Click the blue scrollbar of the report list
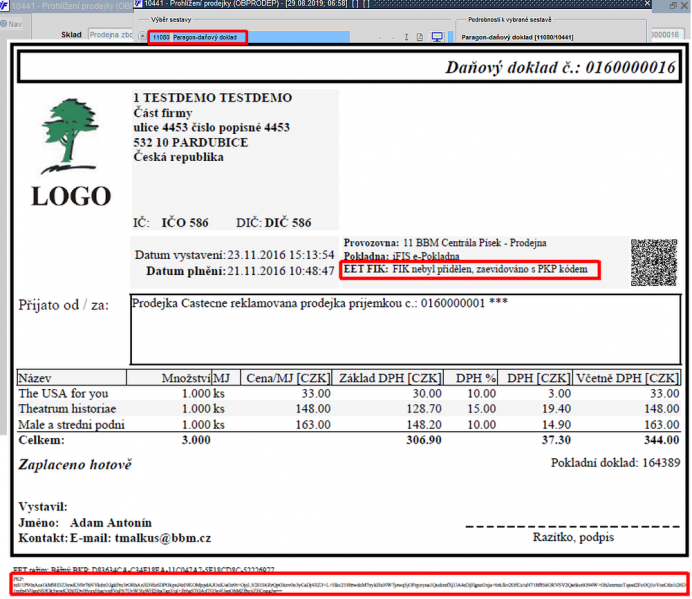The image size is (692, 599). coord(450,37)
